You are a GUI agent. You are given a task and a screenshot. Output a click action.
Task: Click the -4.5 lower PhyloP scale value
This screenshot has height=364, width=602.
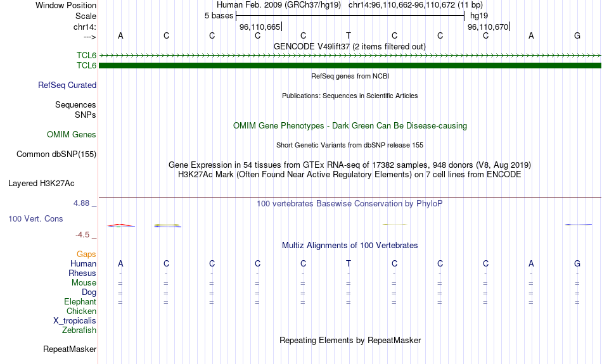[x=82, y=235]
